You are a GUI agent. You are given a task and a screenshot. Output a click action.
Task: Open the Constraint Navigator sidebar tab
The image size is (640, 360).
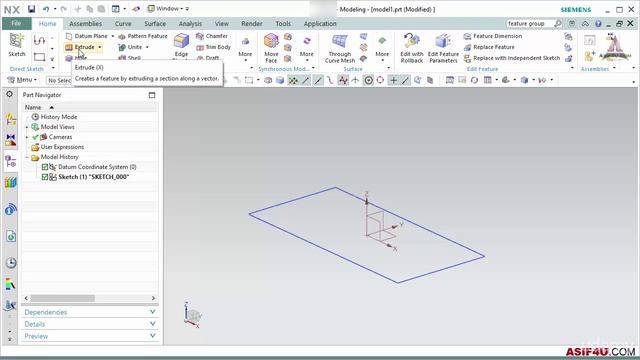tap(11, 140)
